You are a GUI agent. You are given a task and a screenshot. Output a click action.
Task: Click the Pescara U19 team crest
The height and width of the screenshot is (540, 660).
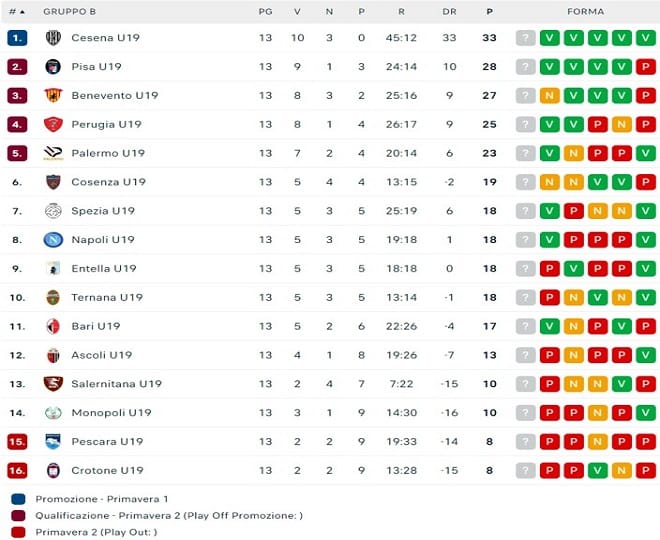[53, 442]
